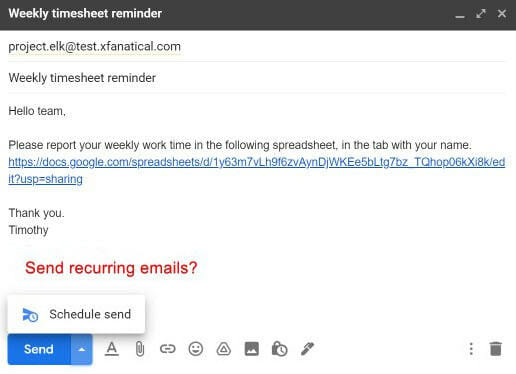Close the Weekly timesheet reminder compose window
Viewport: 516px width, 374px height.
(x=502, y=14)
